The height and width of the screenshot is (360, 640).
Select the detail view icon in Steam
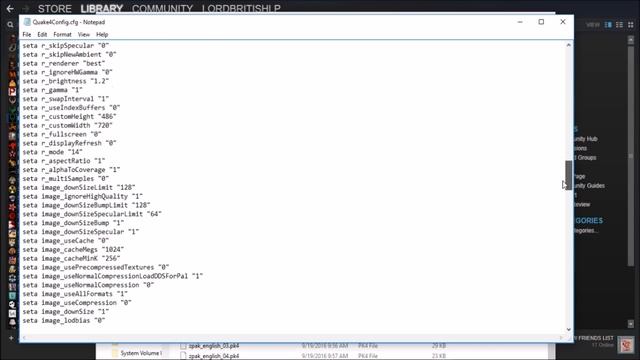(608, 25)
